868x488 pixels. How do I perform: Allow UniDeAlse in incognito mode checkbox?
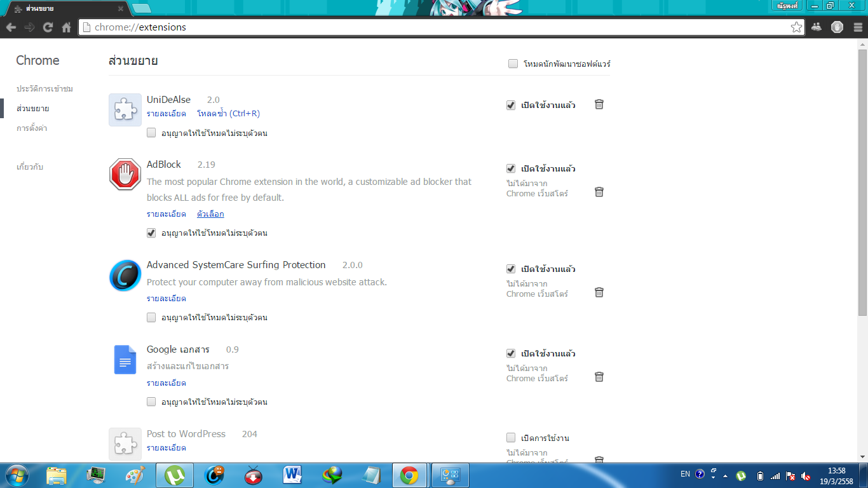pos(151,133)
